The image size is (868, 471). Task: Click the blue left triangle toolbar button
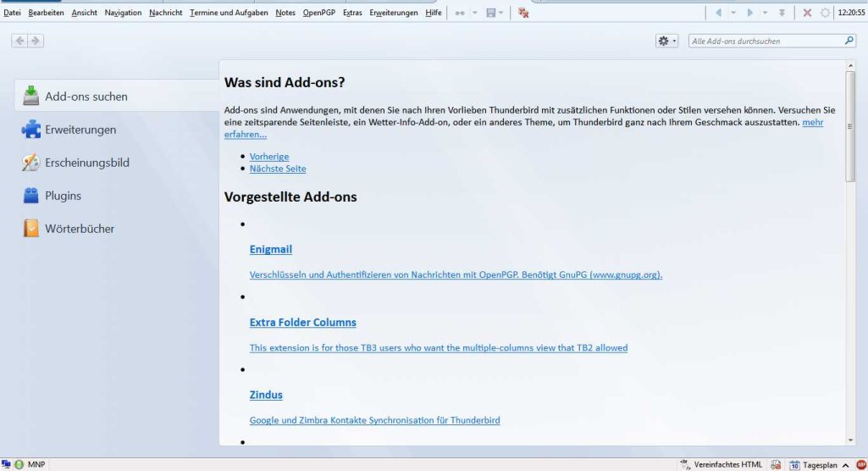pyautogui.click(x=718, y=13)
